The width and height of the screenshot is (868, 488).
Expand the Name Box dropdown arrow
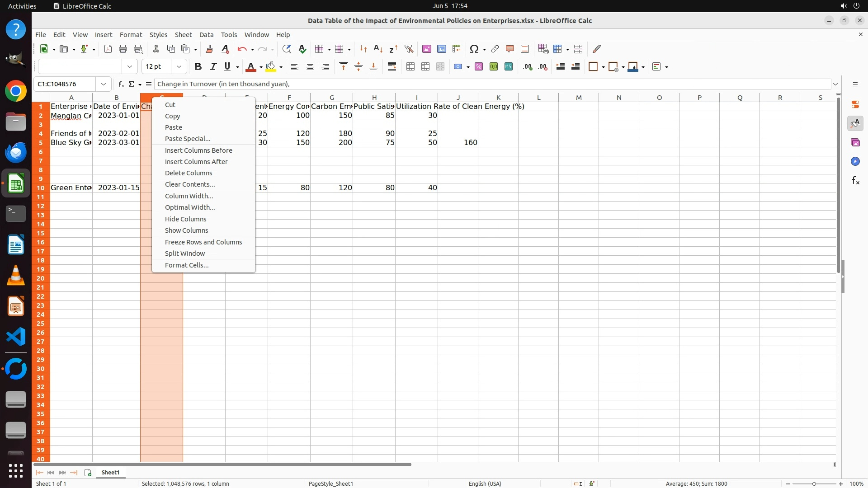(104, 84)
